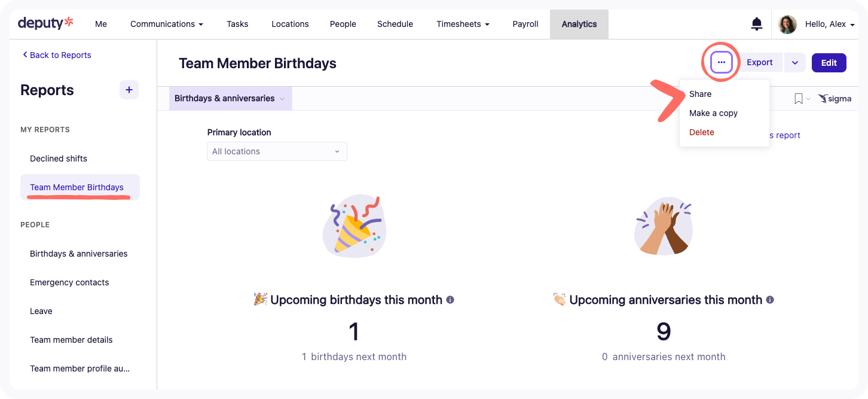Click the Sigma logo
The width and height of the screenshot is (868, 399).
(x=835, y=99)
